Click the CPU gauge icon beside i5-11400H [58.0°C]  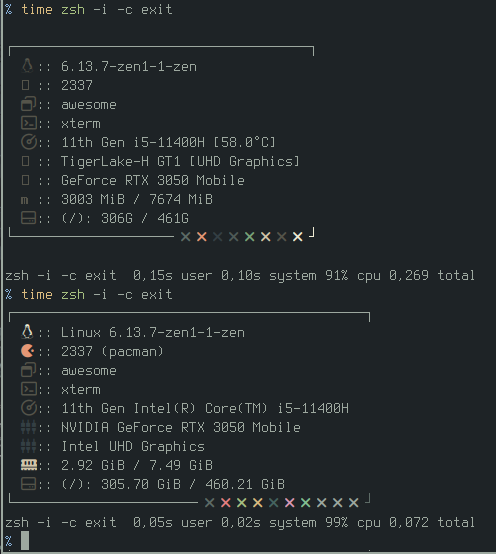pos(29,142)
